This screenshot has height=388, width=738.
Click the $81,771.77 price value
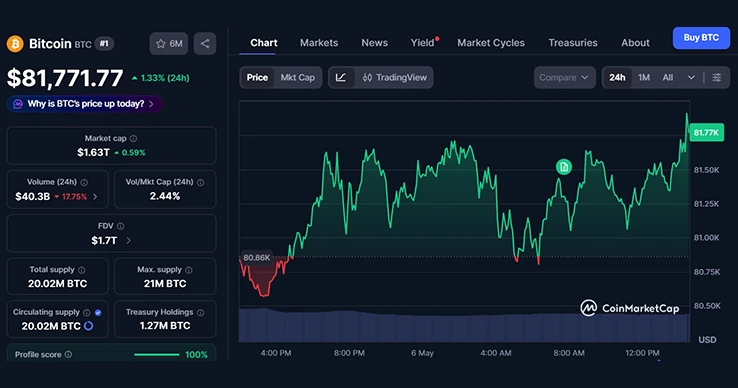65,78
